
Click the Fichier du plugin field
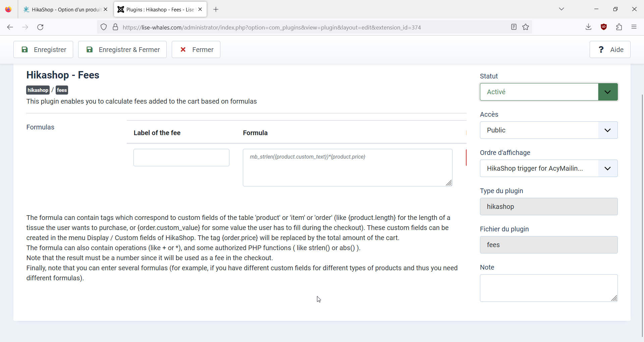[549, 245]
